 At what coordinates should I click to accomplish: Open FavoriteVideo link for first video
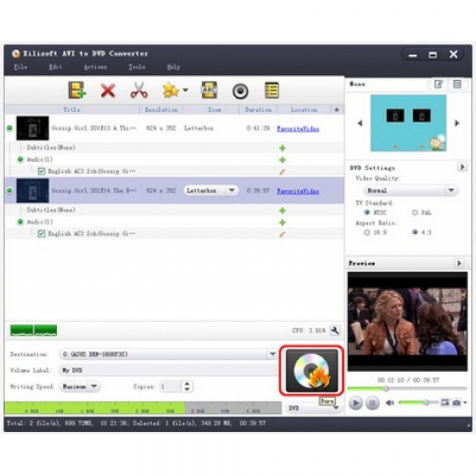coord(298,129)
